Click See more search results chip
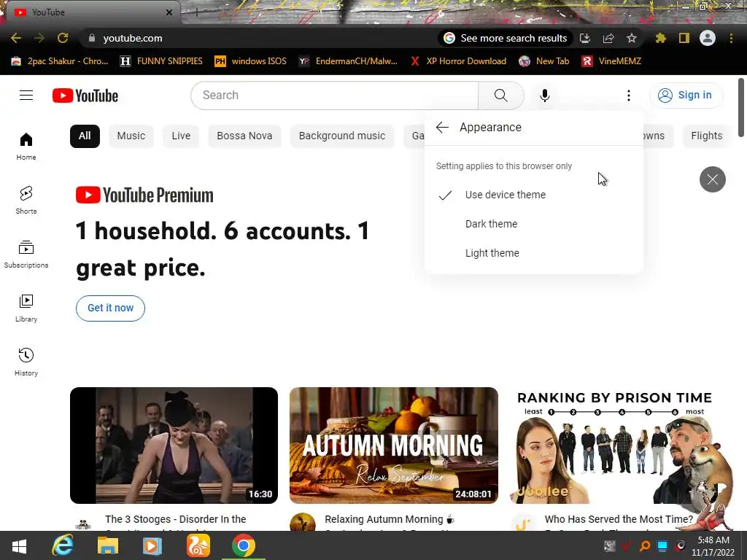The width and height of the screenshot is (747, 560). coord(505,38)
